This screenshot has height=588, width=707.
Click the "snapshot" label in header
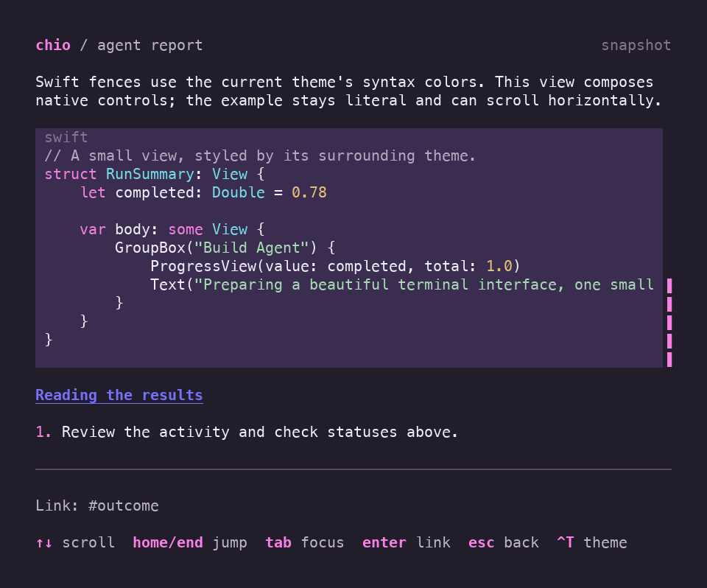click(636, 45)
